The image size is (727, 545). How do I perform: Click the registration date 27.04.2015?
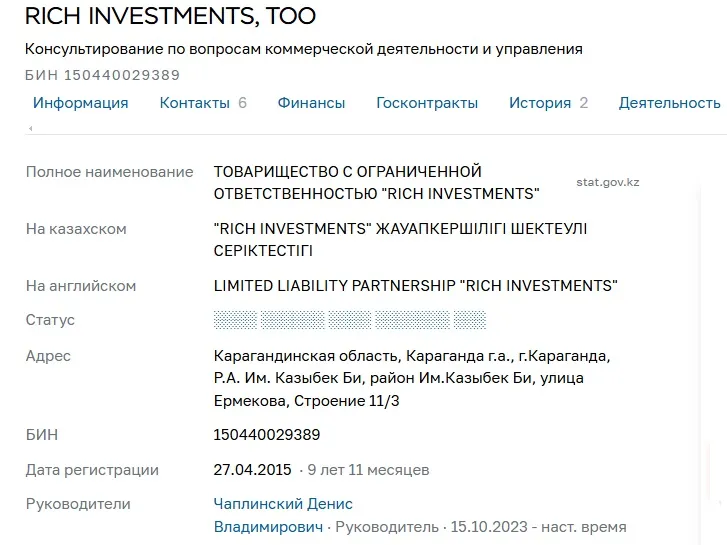coord(252,470)
